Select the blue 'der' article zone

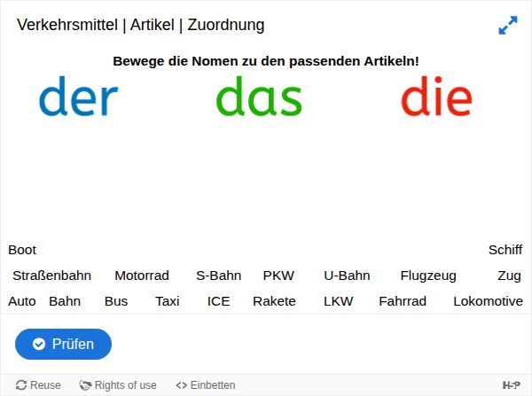coord(78,97)
